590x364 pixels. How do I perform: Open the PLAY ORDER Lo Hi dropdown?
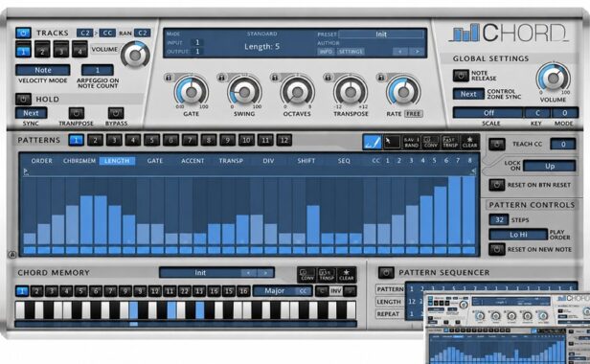[518, 235]
